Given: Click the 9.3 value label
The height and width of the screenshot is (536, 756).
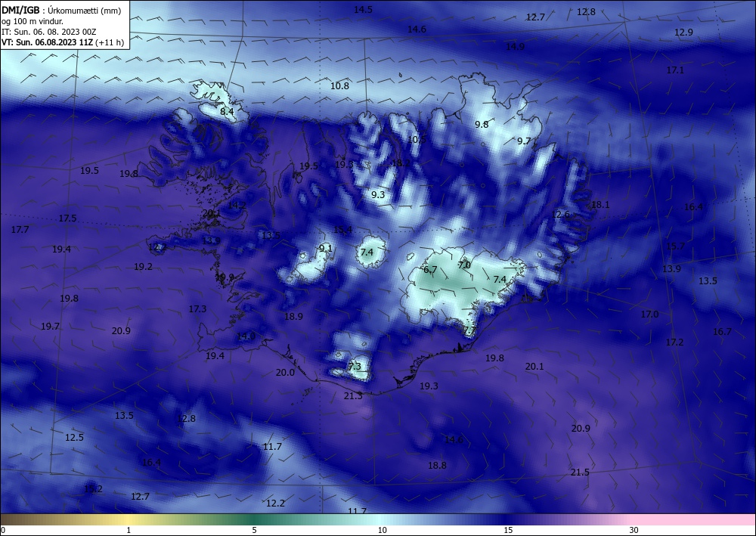Looking at the screenshot, I should 378,195.
